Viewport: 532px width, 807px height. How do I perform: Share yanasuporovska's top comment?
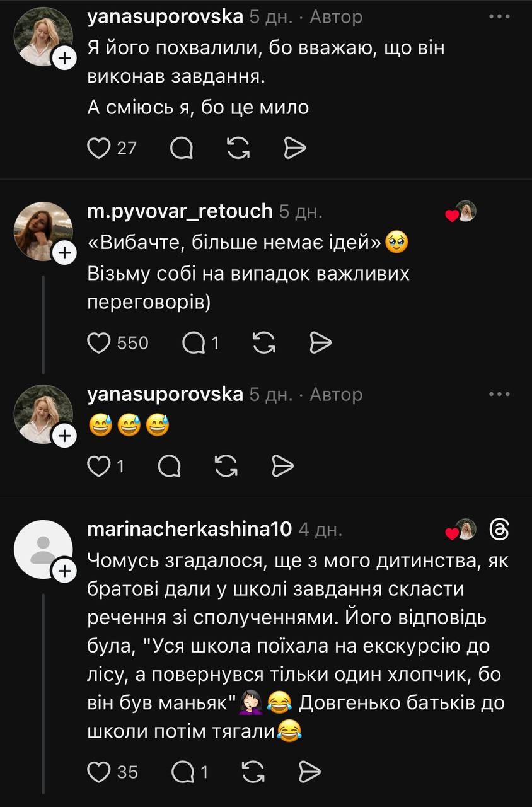tap(294, 148)
